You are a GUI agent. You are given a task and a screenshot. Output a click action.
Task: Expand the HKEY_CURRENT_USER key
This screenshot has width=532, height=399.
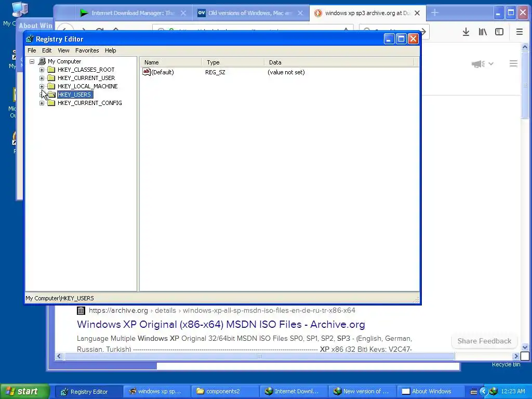(42, 78)
